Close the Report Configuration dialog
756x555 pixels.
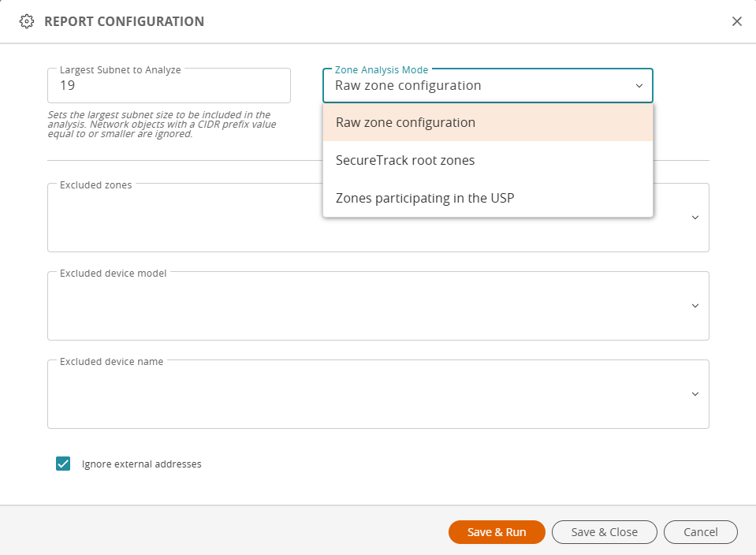click(737, 21)
